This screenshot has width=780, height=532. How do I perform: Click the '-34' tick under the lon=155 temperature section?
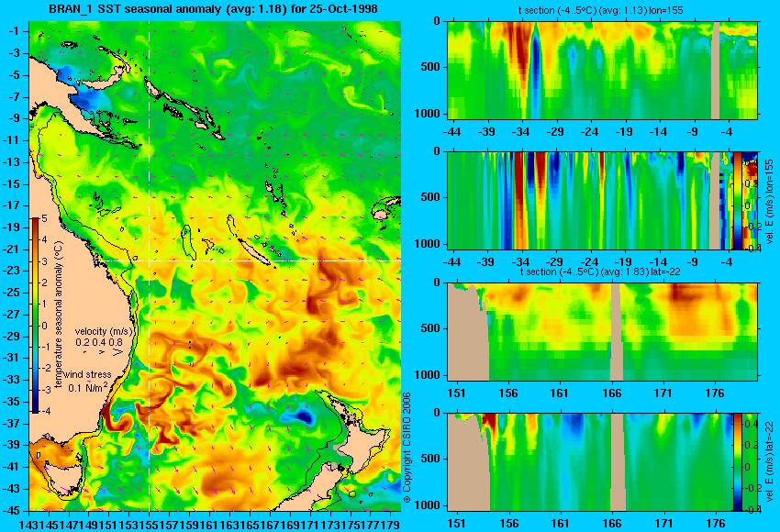[520, 132]
